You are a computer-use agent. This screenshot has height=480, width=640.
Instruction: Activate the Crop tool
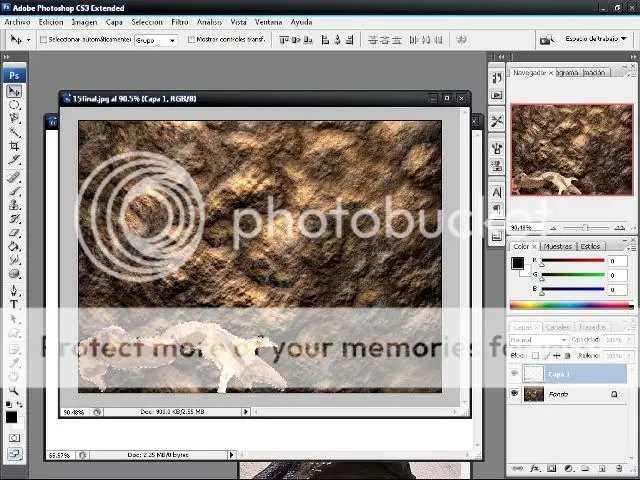(14, 146)
